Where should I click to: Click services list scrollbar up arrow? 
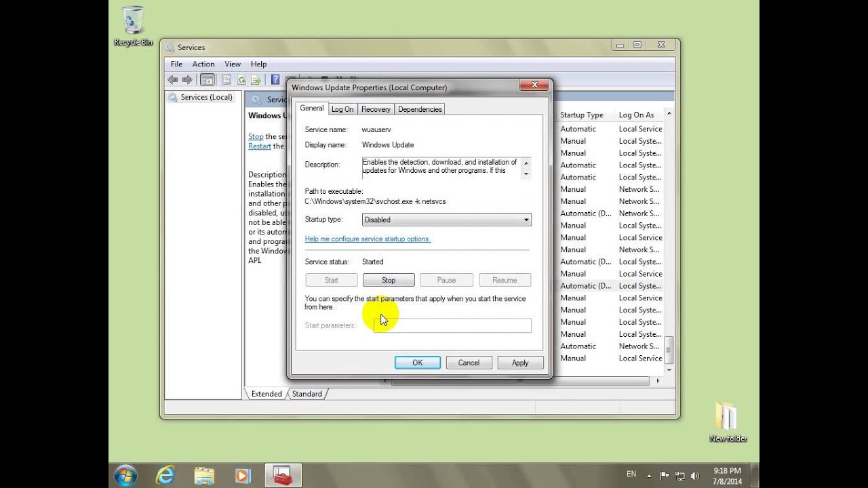pos(669,114)
